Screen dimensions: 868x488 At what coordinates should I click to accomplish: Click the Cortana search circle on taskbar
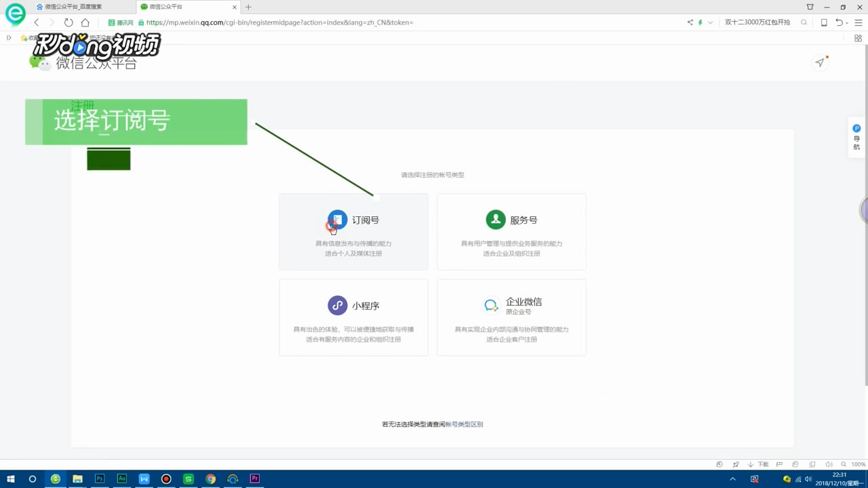coord(32,479)
